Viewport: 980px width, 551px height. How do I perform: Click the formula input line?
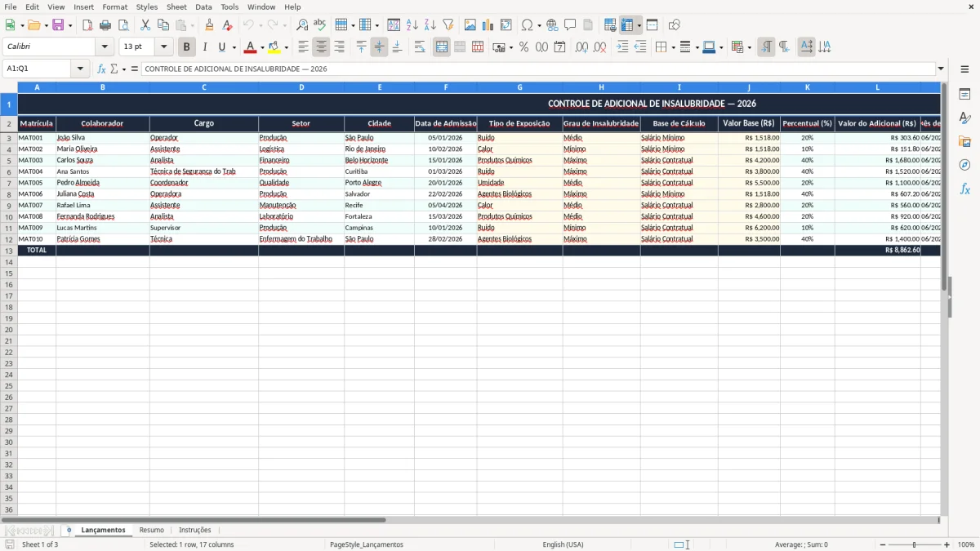click(537, 69)
